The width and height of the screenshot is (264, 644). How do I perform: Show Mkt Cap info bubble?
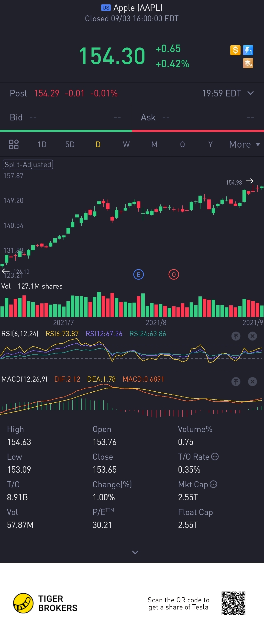213,484
